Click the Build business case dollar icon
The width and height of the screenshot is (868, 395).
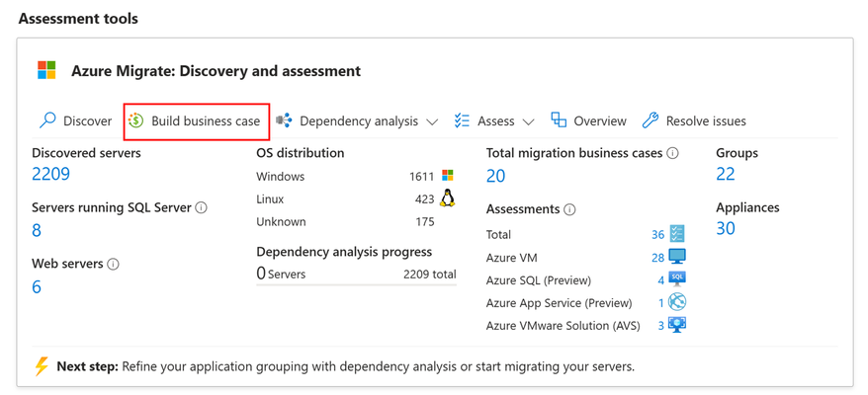(136, 120)
